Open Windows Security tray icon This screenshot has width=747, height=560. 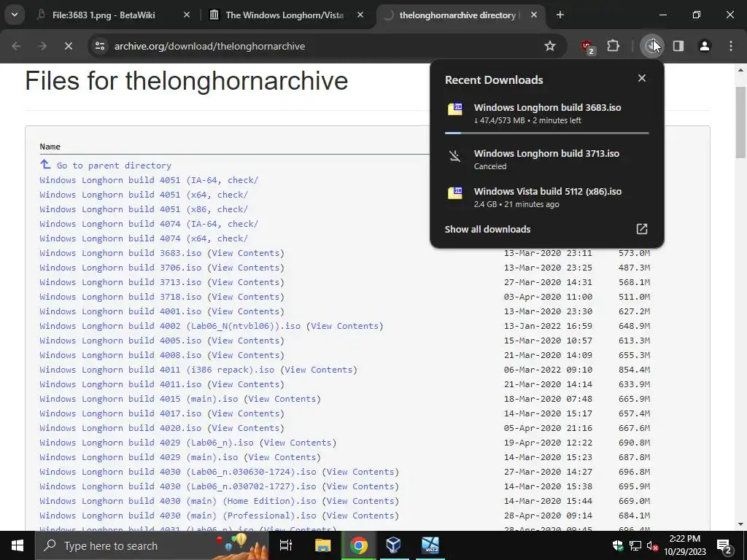click(619, 545)
